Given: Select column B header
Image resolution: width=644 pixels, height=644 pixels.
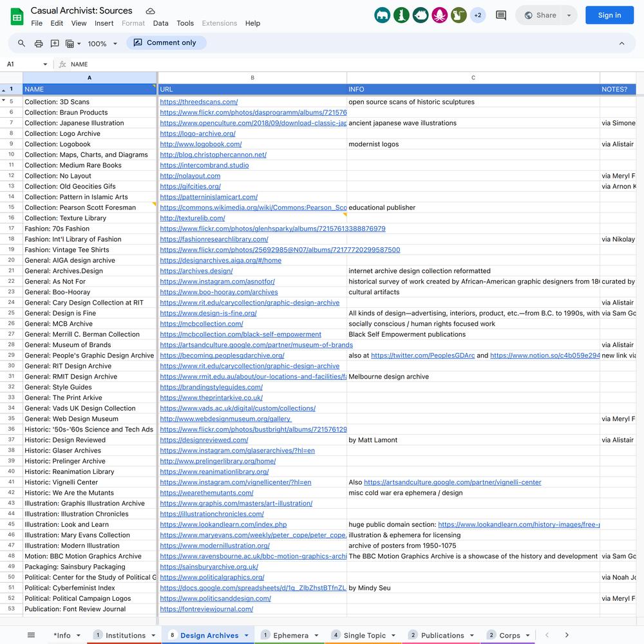Looking at the screenshot, I should (252, 78).
